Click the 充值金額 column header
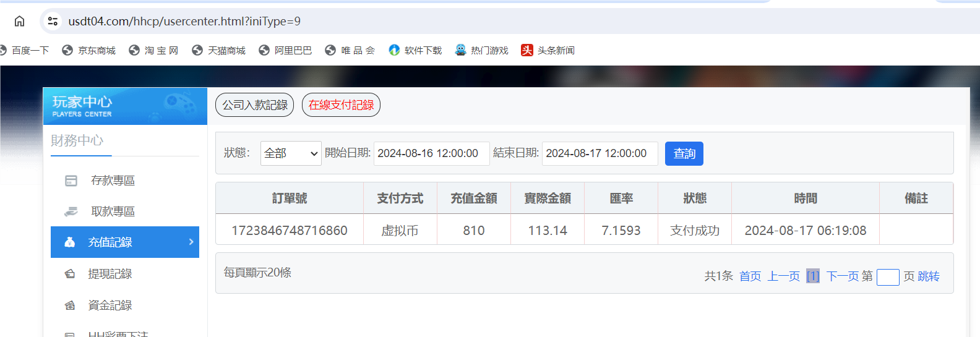This screenshot has height=337, width=980. pos(474,198)
